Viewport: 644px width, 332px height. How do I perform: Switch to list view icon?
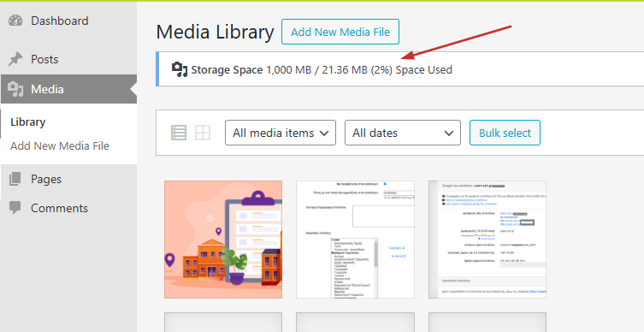click(x=179, y=133)
